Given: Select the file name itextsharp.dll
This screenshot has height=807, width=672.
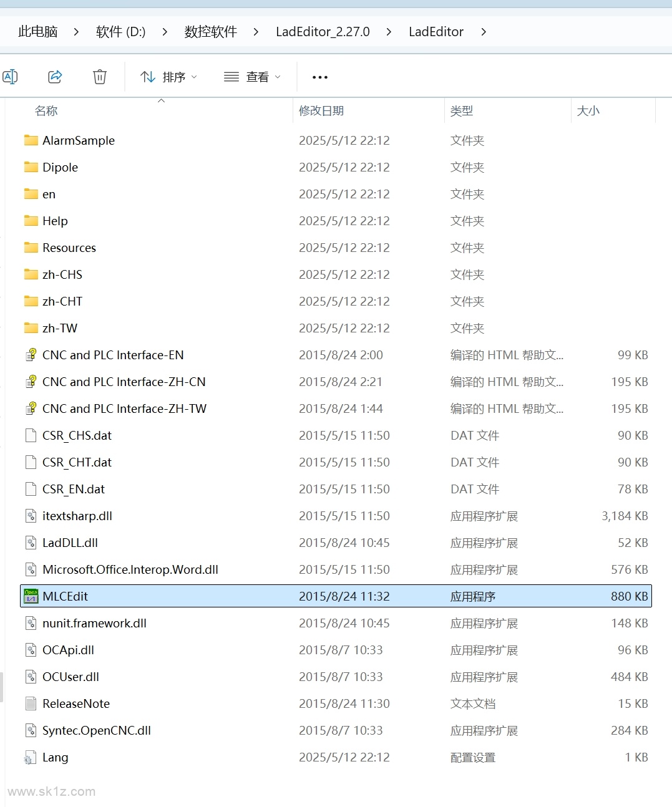Looking at the screenshot, I should point(77,516).
